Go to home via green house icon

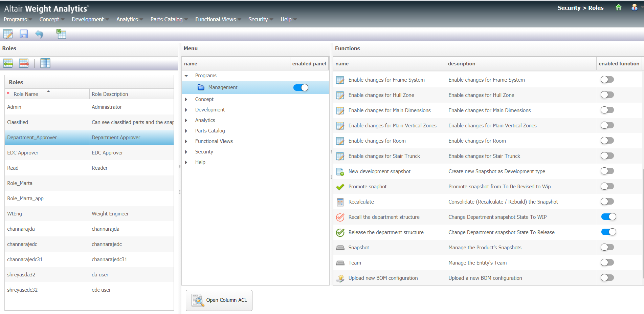coord(618,7)
